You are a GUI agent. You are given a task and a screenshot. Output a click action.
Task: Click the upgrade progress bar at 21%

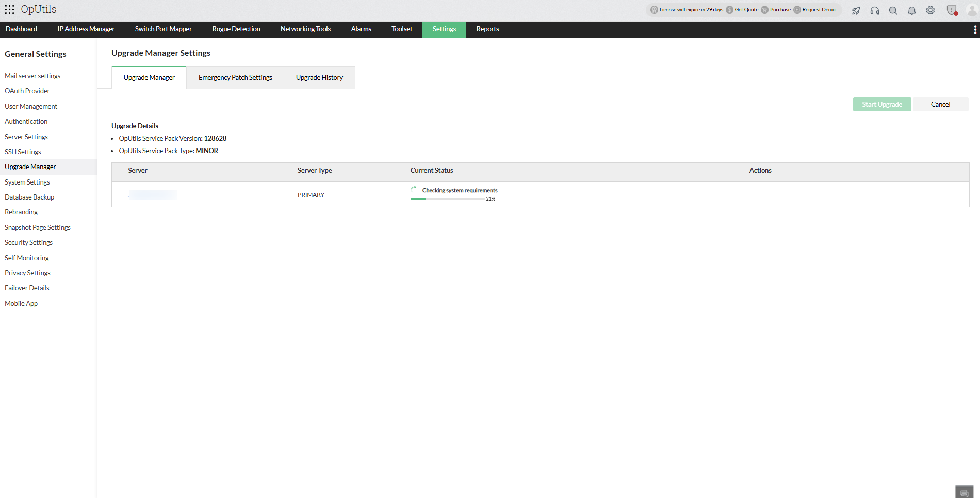tap(447, 199)
